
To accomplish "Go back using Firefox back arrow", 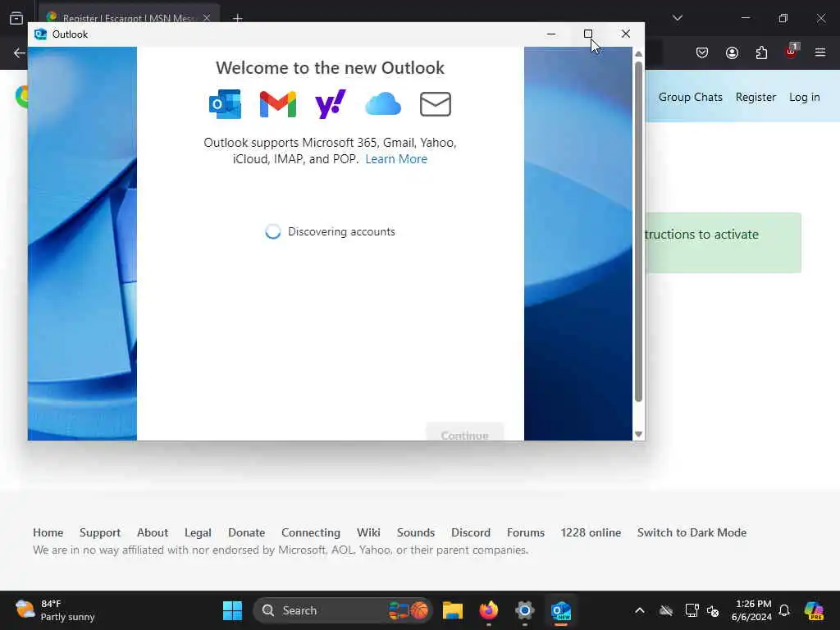I will (x=20, y=52).
